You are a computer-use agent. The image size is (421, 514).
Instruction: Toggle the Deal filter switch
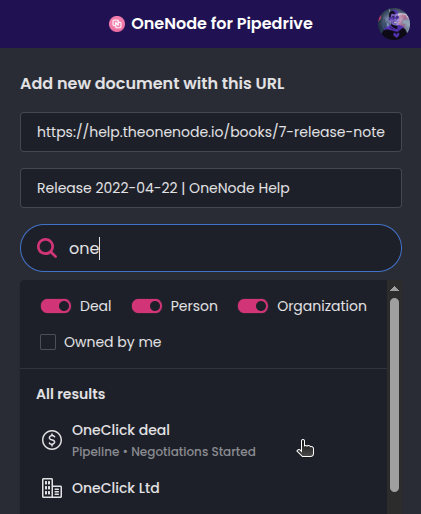(56, 306)
